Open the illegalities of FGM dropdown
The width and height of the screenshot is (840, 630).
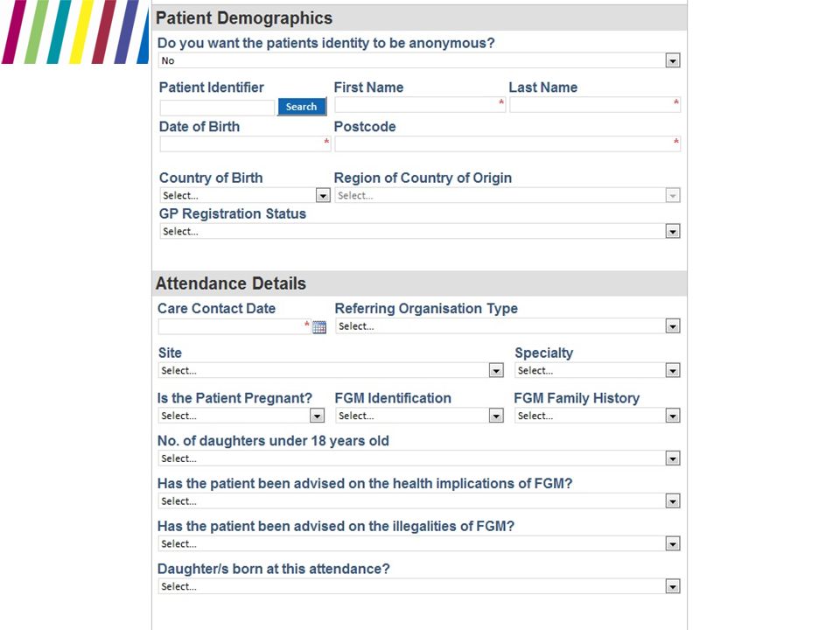coord(419,543)
